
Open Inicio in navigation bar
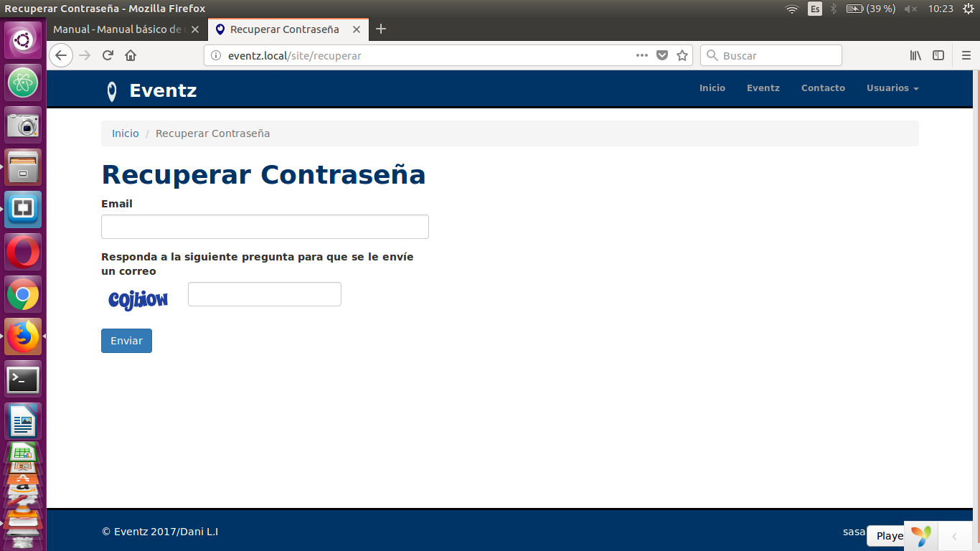tap(712, 88)
